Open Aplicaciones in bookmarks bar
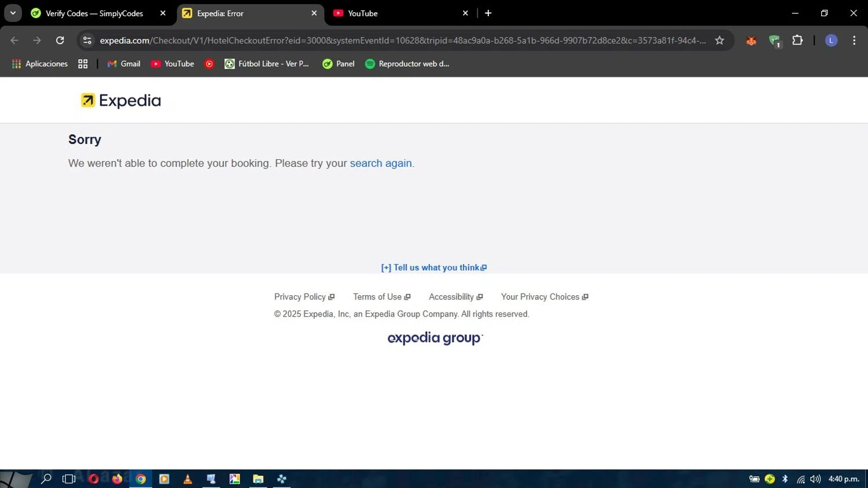The image size is (868, 488). tap(40, 64)
